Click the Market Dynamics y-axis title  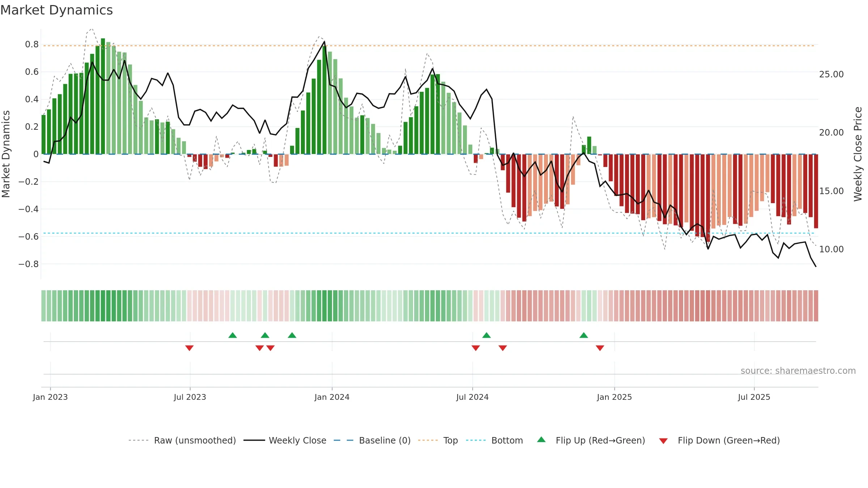tap(6, 154)
